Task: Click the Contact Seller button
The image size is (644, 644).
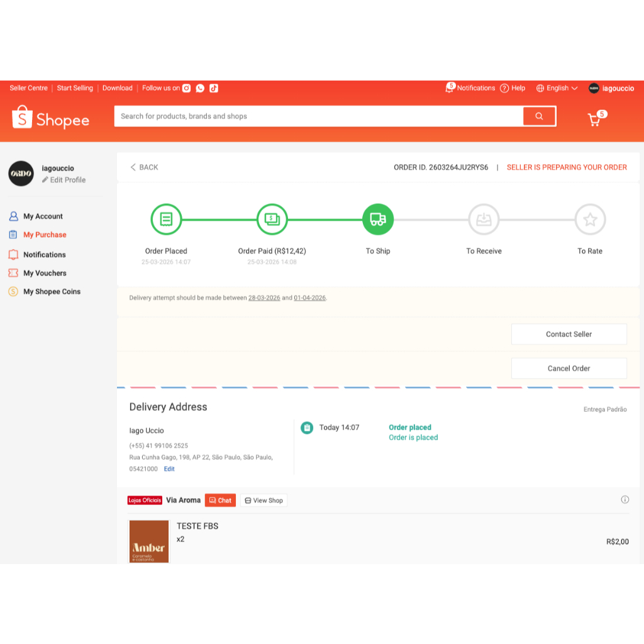Action: pos(569,335)
